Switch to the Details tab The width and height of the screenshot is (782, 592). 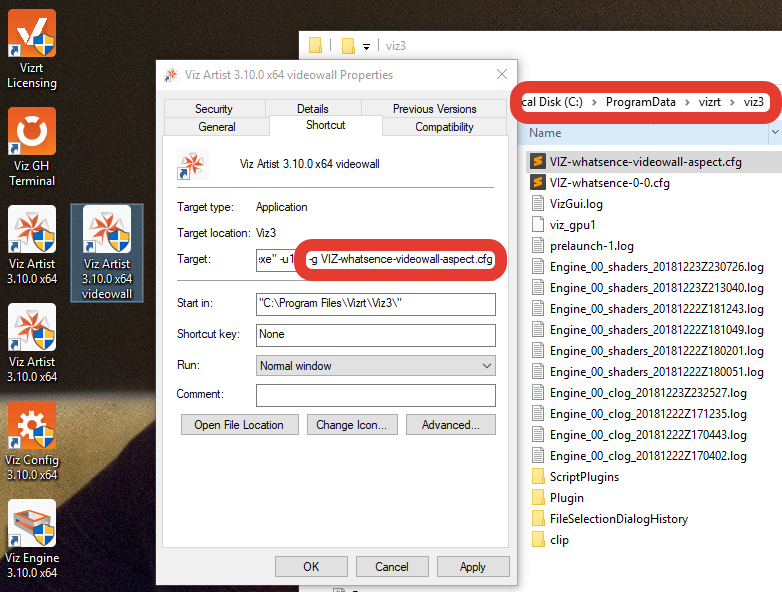pos(313,109)
